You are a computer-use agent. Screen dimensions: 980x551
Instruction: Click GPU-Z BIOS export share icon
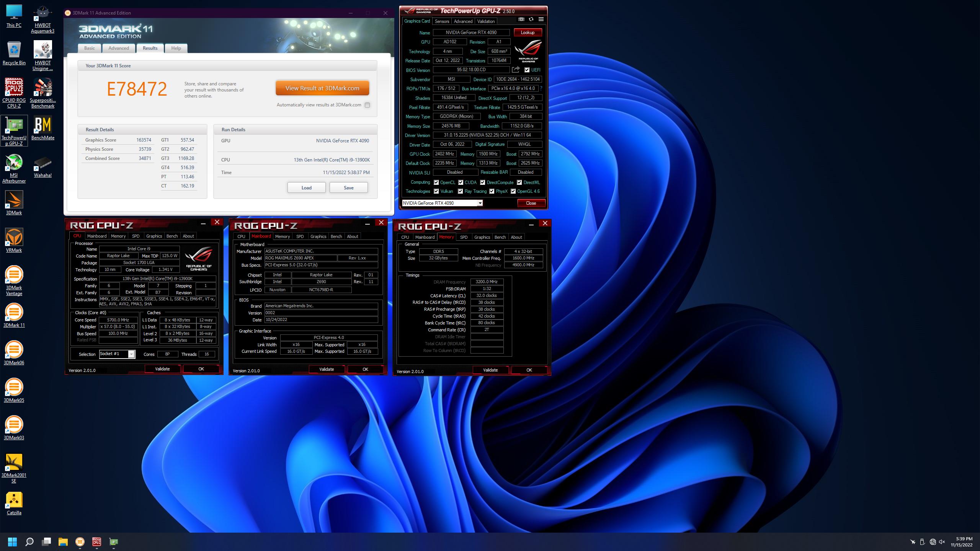click(x=516, y=70)
